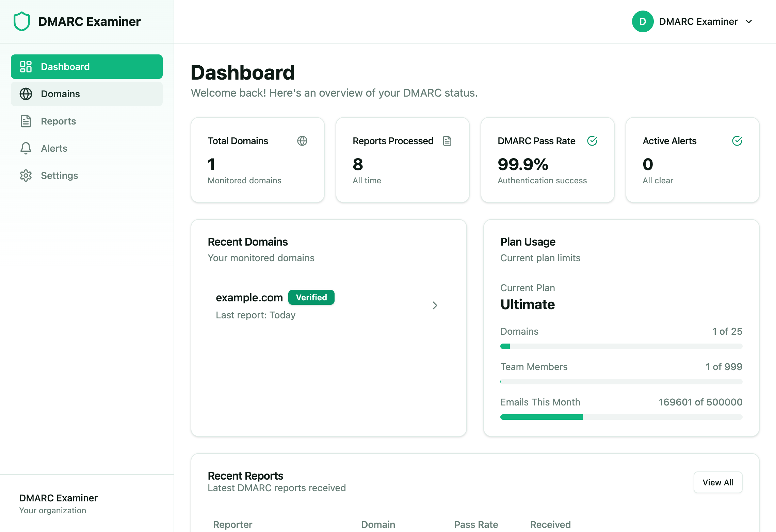Click the Domains usage progress bar
The width and height of the screenshot is (776, 532).
pyautogui.click(x=621, y=346)
